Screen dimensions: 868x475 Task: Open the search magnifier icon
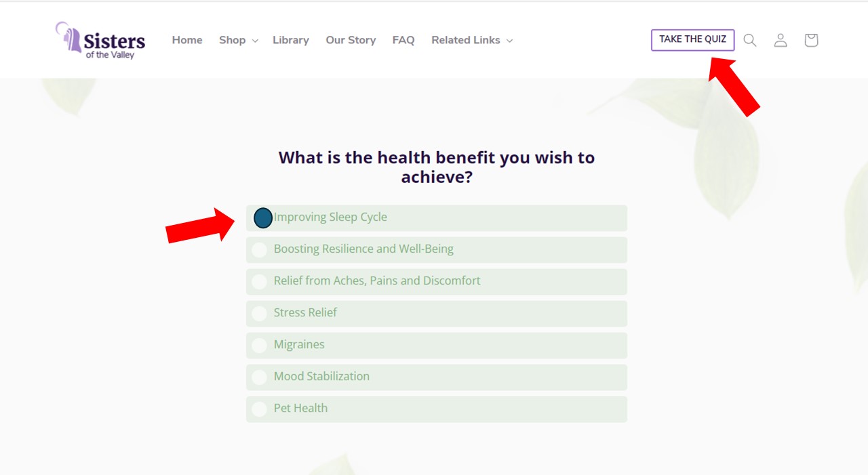[x=749, y=40]
